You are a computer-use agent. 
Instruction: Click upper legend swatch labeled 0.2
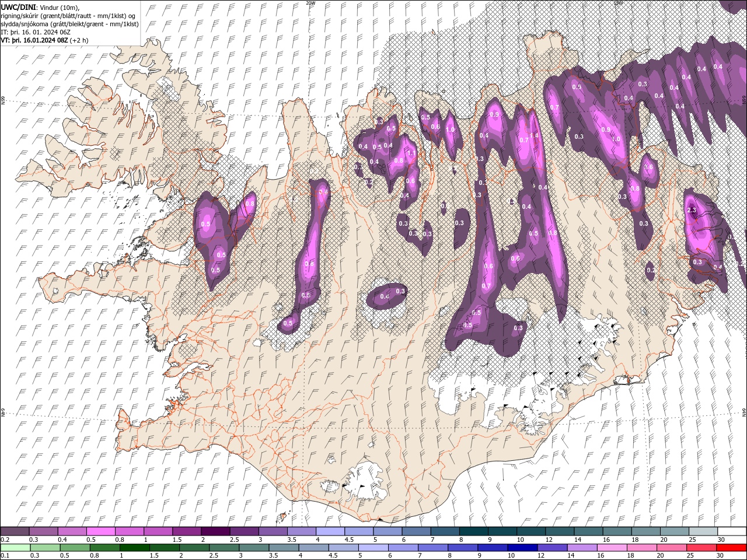(x=15, y=531)
